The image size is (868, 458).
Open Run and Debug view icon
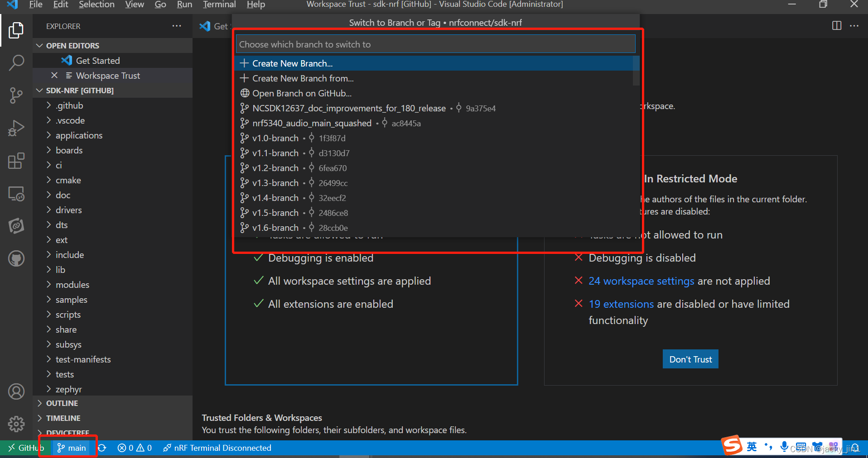(16, 128)
